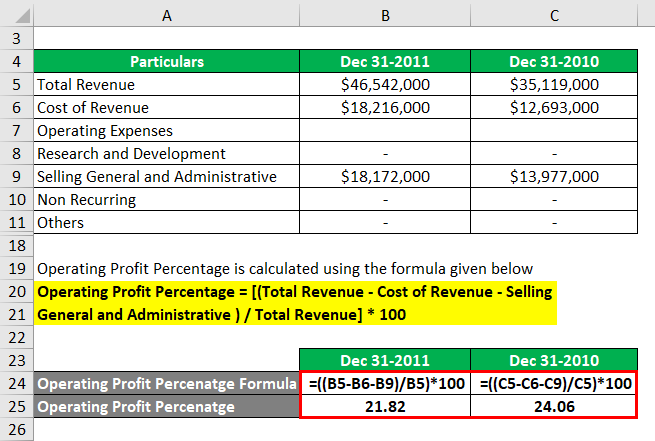Screen dimensions: 655x441
Task: Select the $12,693,000 cell
Action: [x=554, y=107]
